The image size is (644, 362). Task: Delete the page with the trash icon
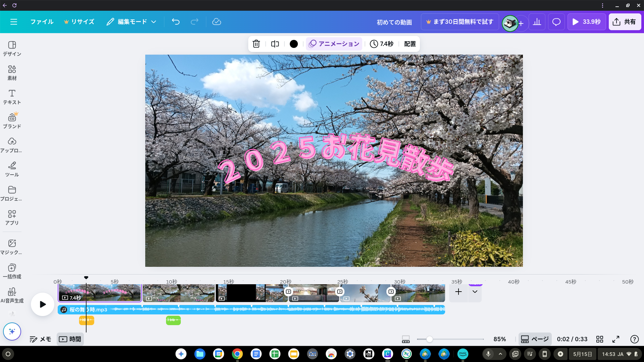point(256,44)
